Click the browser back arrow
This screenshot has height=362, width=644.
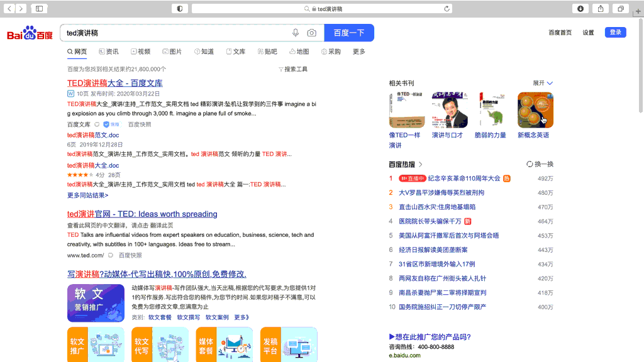tap(10, 8)
